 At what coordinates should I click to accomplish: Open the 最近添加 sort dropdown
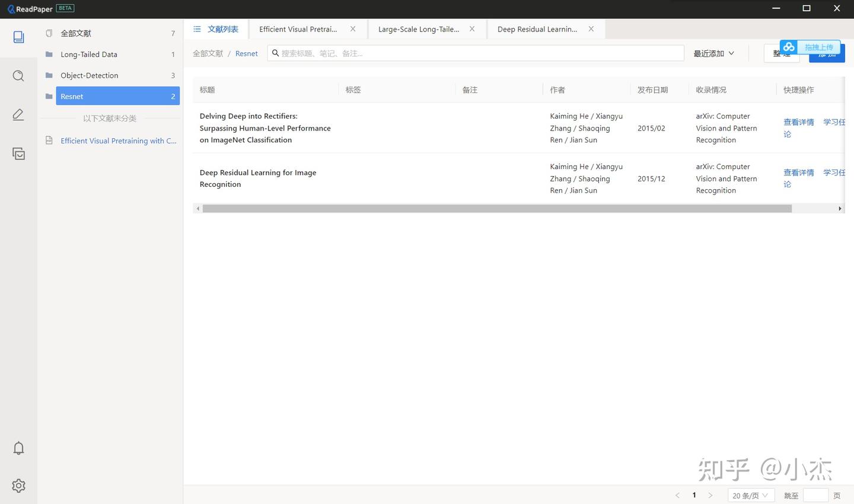coord(714,53)
